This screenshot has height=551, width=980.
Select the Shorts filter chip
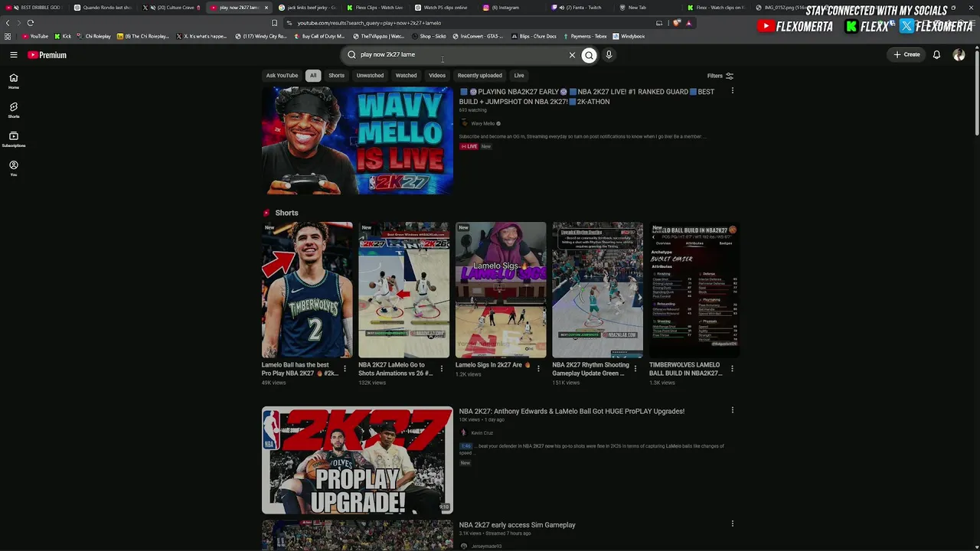point(336,76)
